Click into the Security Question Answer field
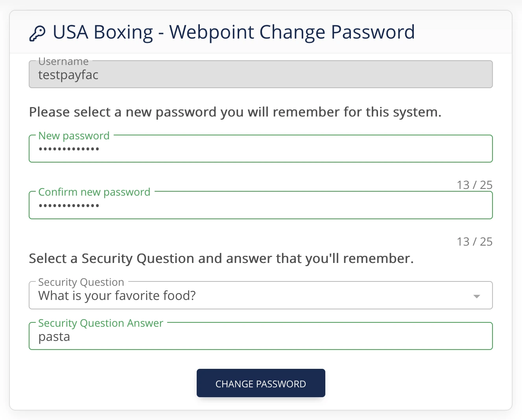 pyautogui.click(x=261, y=336)
